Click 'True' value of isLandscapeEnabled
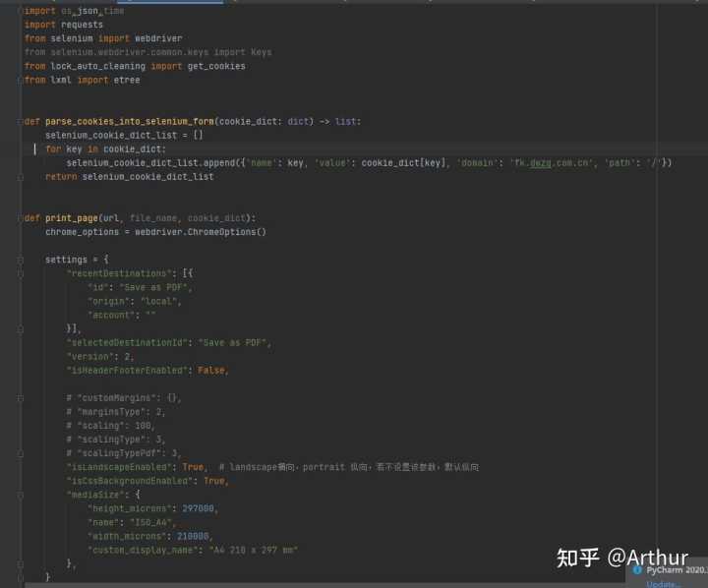The width and height of the screenshot is (708, 588). (x=193, y=467)
